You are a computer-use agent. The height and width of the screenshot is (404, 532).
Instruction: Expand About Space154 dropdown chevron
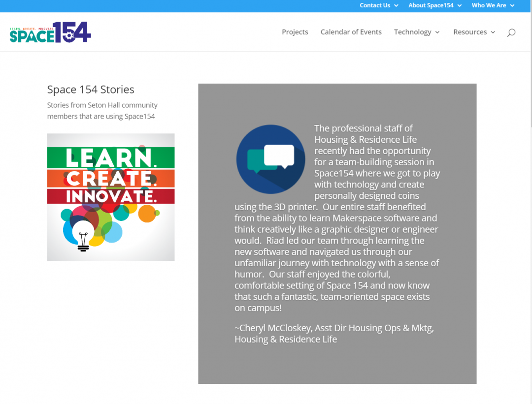click(x=460, y=5)
